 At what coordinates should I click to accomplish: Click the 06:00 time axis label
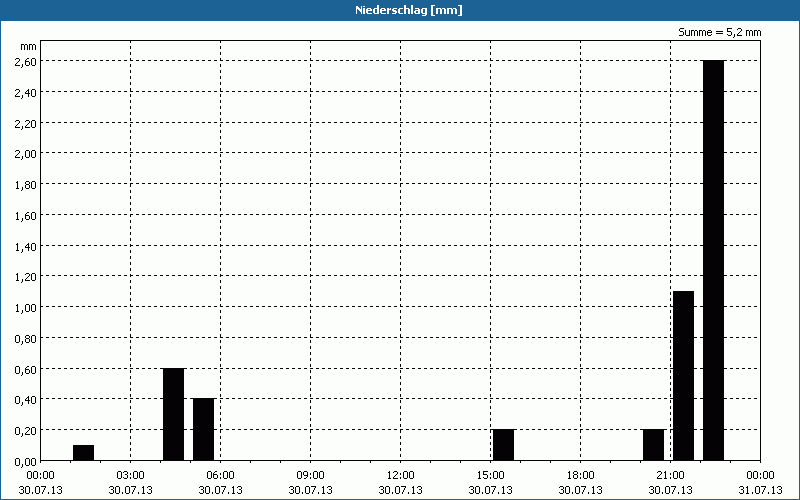pos(220,476)
